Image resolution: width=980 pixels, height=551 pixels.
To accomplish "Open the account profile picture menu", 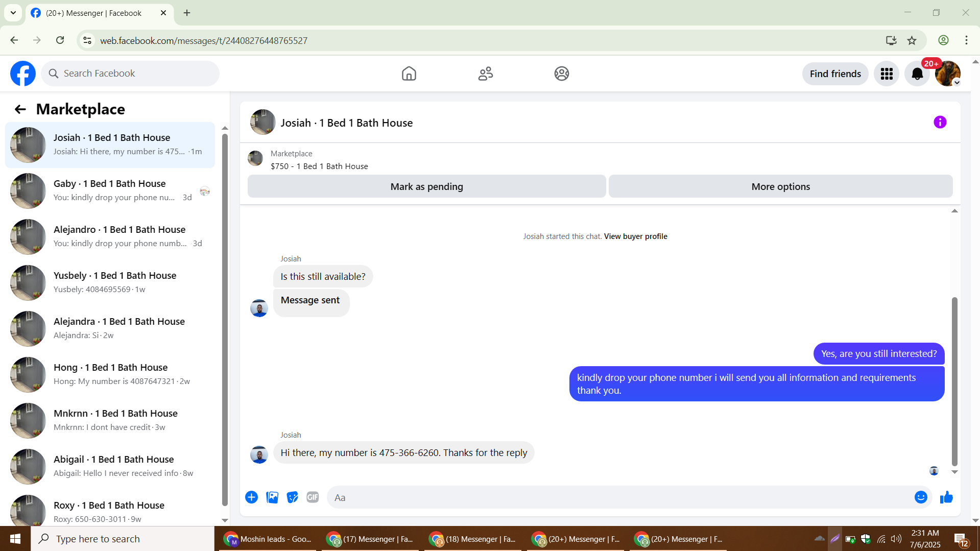I will click(948, 74).
